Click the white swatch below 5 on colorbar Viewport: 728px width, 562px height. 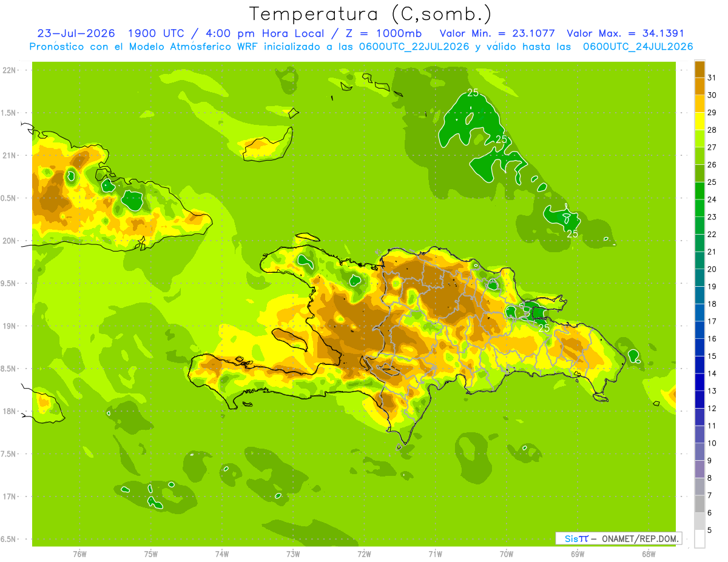pyautogui.click(x=699, y=539)
